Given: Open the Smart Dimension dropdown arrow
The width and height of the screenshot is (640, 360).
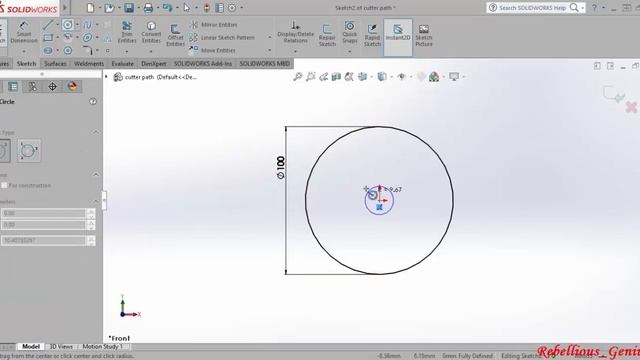Looking at the screenshot, I should pos(24,51).
